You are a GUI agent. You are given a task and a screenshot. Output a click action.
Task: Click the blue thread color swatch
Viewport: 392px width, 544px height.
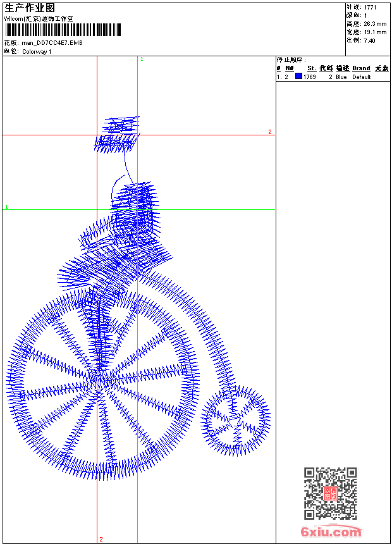point(298,77)
